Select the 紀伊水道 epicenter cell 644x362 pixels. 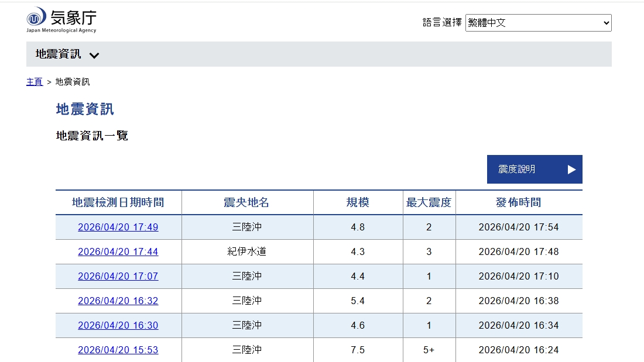pos(246,252)
